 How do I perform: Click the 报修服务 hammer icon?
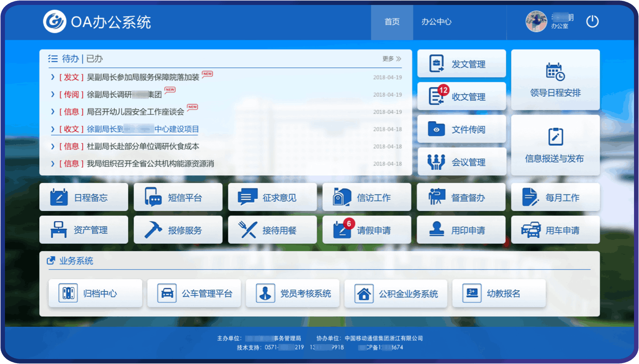click(153, 230)
